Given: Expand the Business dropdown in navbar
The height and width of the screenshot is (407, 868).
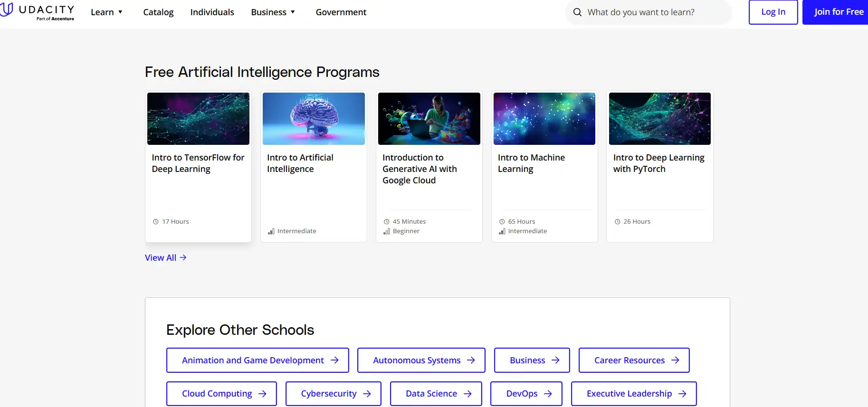Looking at the screenshot, I should [273, 12].
